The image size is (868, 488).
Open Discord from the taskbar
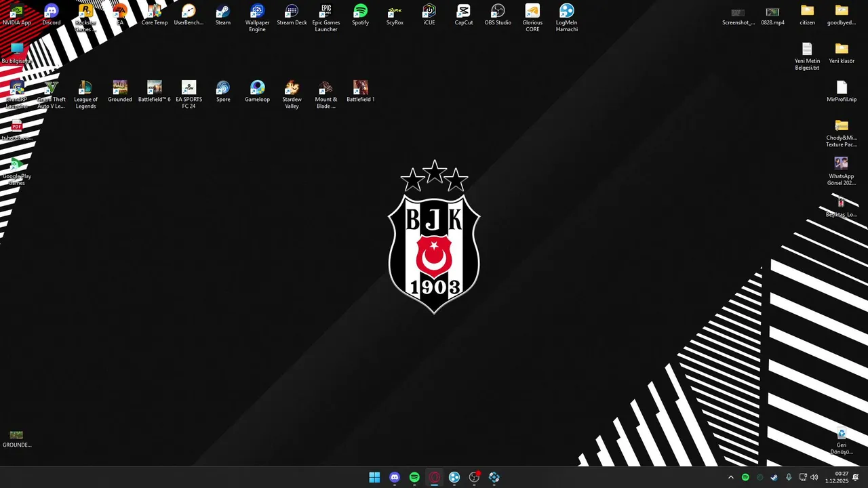point(395,477)
